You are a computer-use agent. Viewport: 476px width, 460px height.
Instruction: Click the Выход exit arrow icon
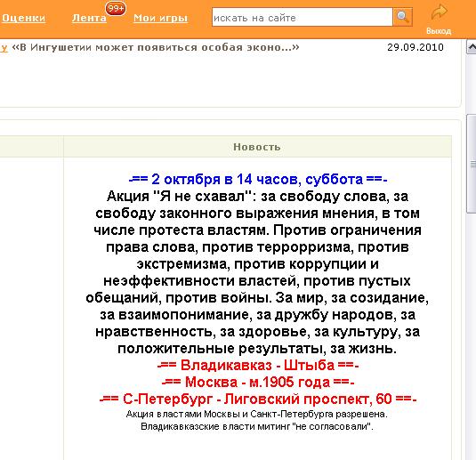439,12
